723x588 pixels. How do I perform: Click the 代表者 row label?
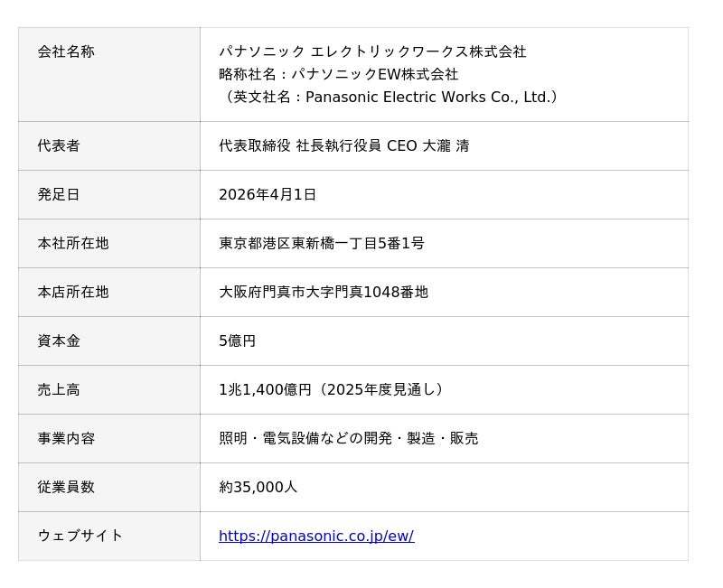click(59, 145)
